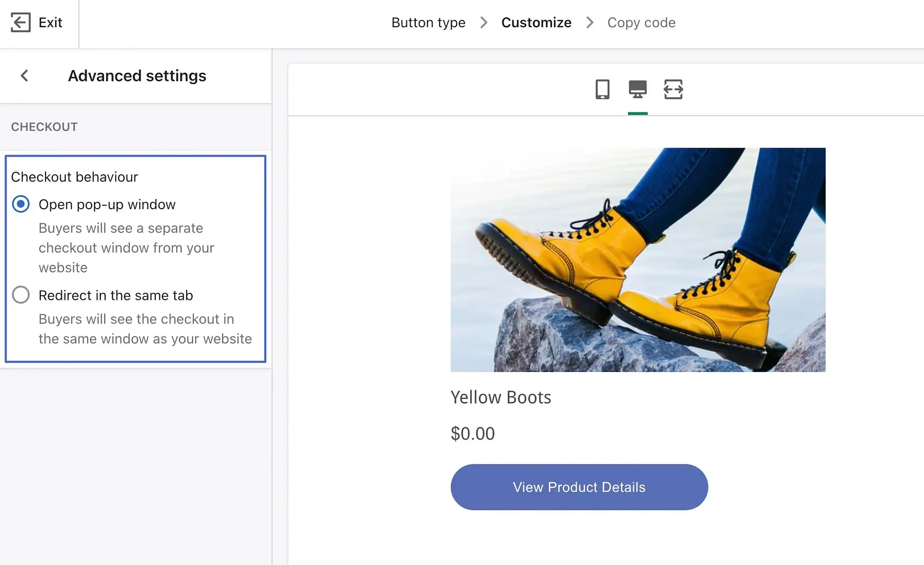This screenshot has height=565, width=924.
Task: Go to the Button type step
Action: click(428, 22)
